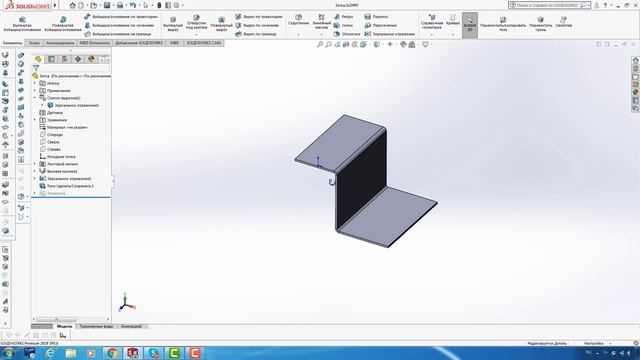Open the DimXpertManager tab
This screenshot has width=640, height=360.
click(78, 59)
